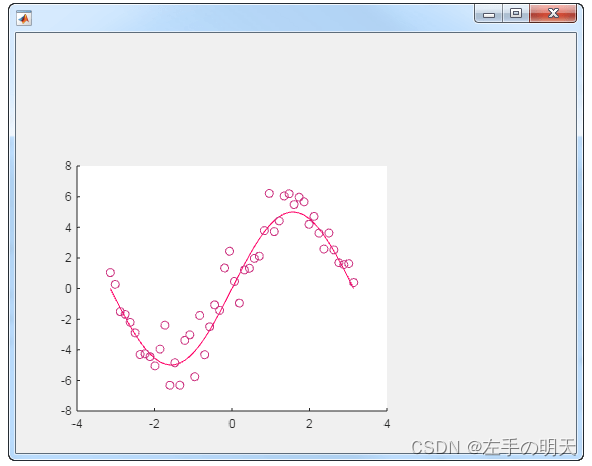
Task: Click the CSDN watermark text
Action: tap(493, 447)
